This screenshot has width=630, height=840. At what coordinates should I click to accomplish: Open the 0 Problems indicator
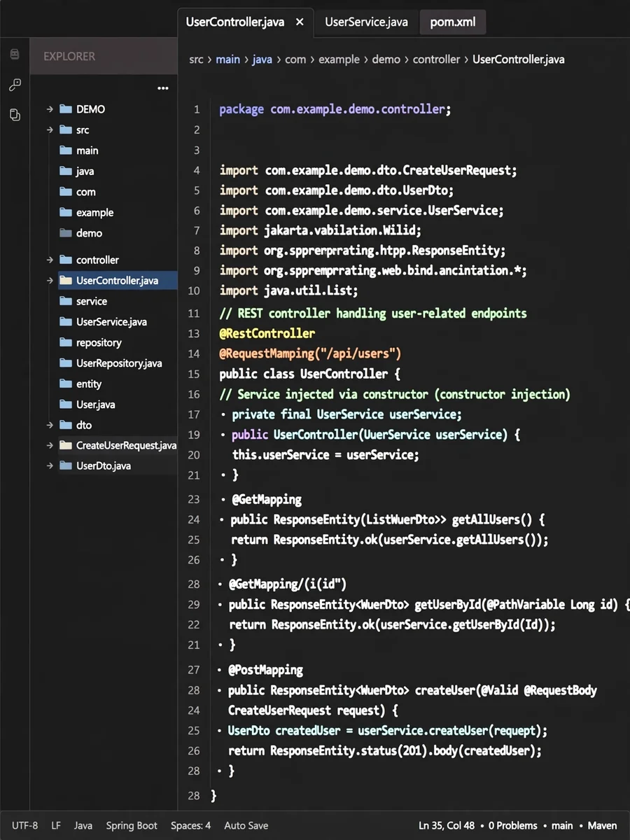click(513, 825)
